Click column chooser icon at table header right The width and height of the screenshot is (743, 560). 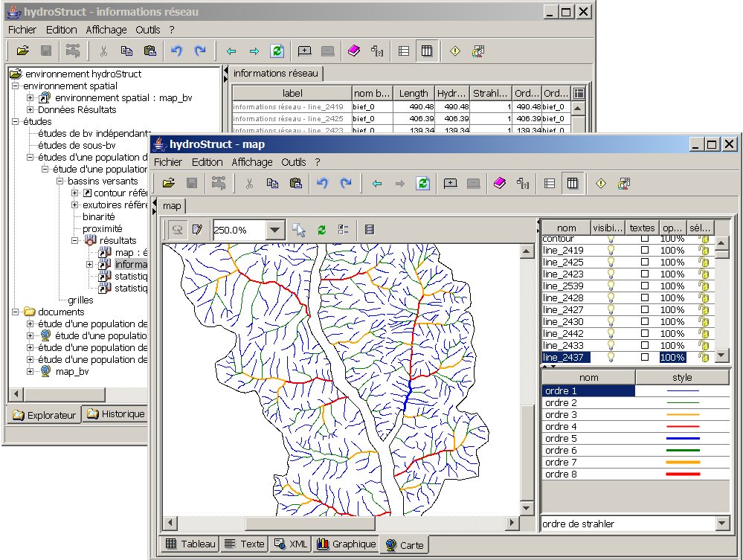[x=579, y=94]
